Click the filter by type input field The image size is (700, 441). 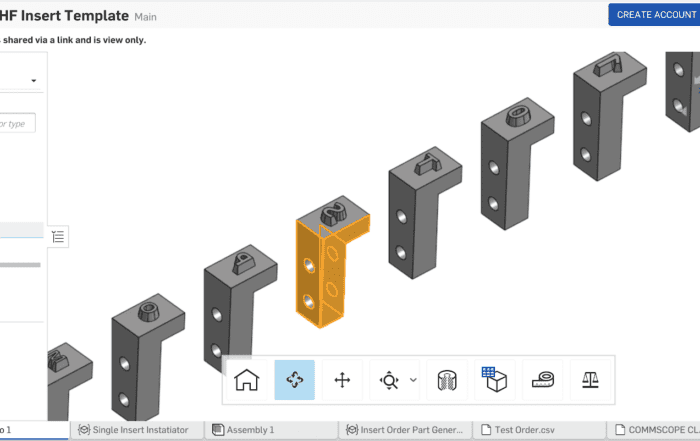(17, 124)
